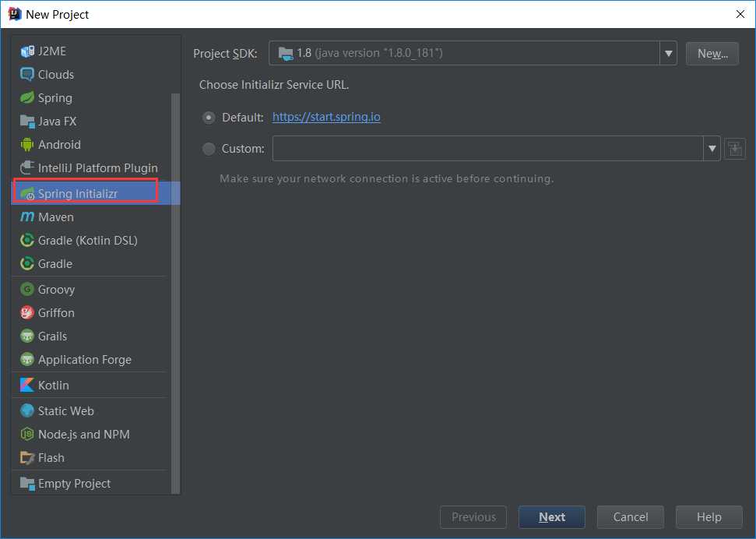Open the Project SDK 1.8 combo box
Image resolution: width=756 pixels, height=539 pixels.
473,53
